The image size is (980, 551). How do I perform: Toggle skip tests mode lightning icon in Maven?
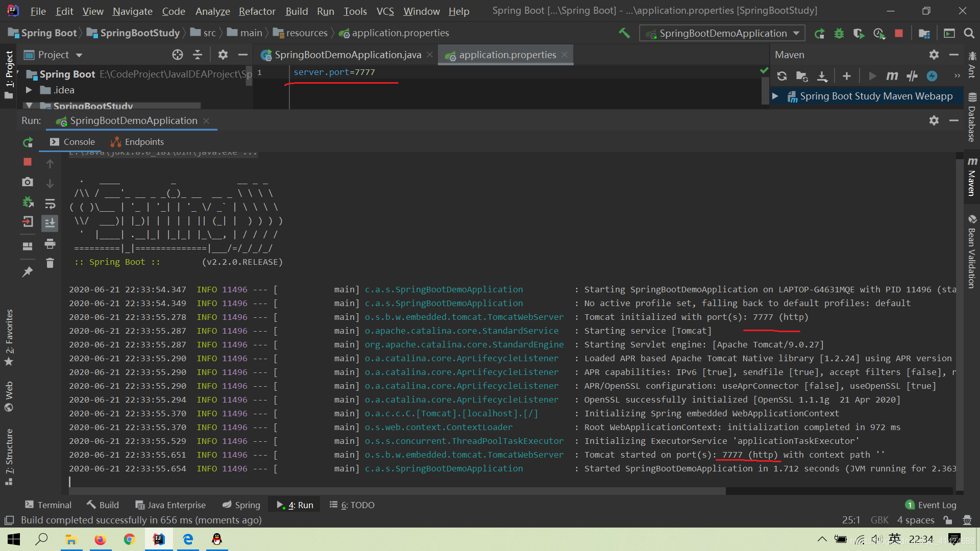coord(932,76)
